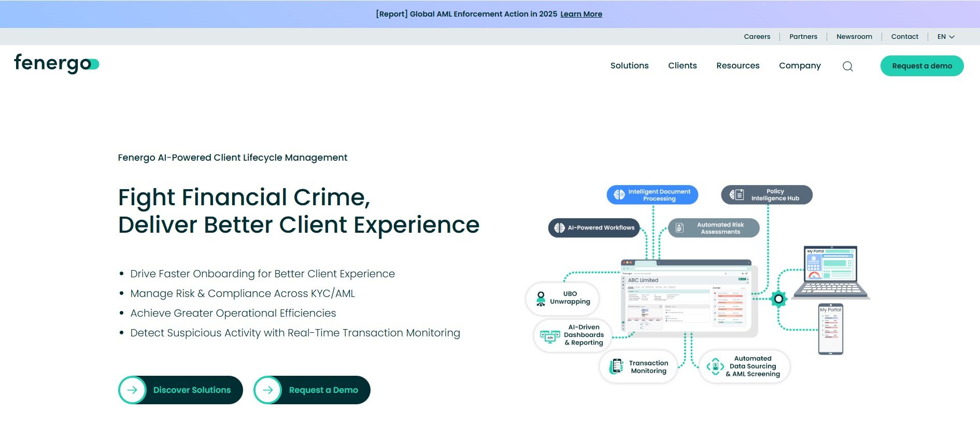Click the green Request a demo button

(921, 66)
